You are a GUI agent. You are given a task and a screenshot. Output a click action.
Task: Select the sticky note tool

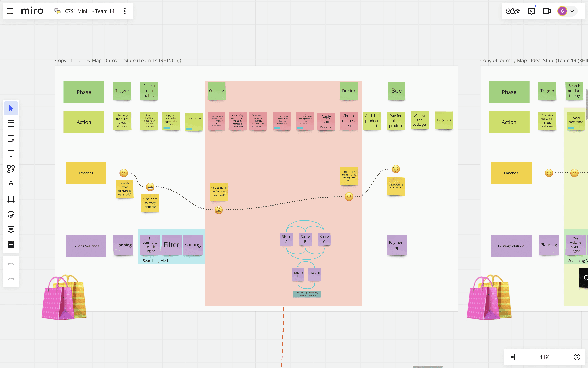coord(11,139)
